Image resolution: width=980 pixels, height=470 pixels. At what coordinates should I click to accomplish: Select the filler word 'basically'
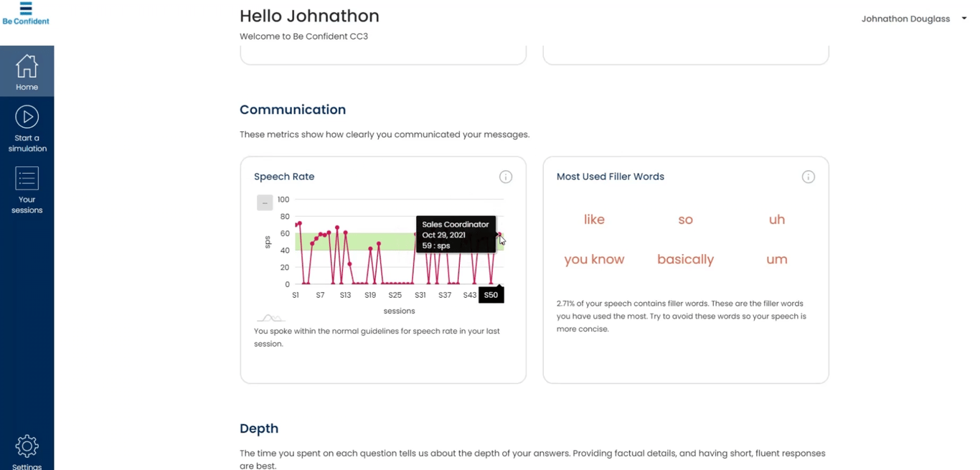(x=685, y=260)
